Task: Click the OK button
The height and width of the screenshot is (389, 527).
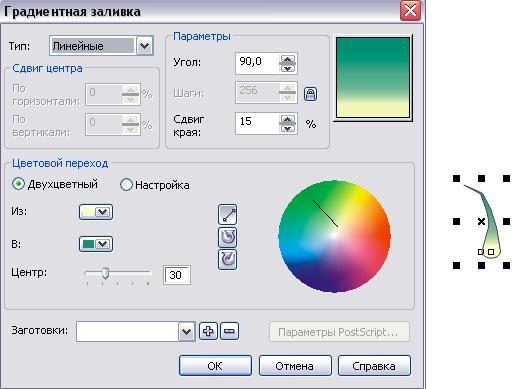Action: pos(215,365)
